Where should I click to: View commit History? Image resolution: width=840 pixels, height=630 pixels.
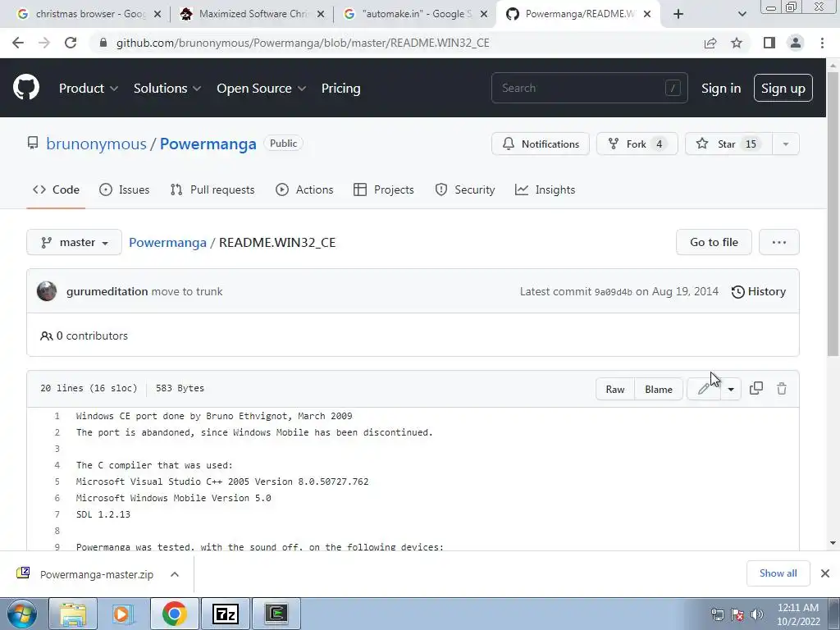click(759, 291)
